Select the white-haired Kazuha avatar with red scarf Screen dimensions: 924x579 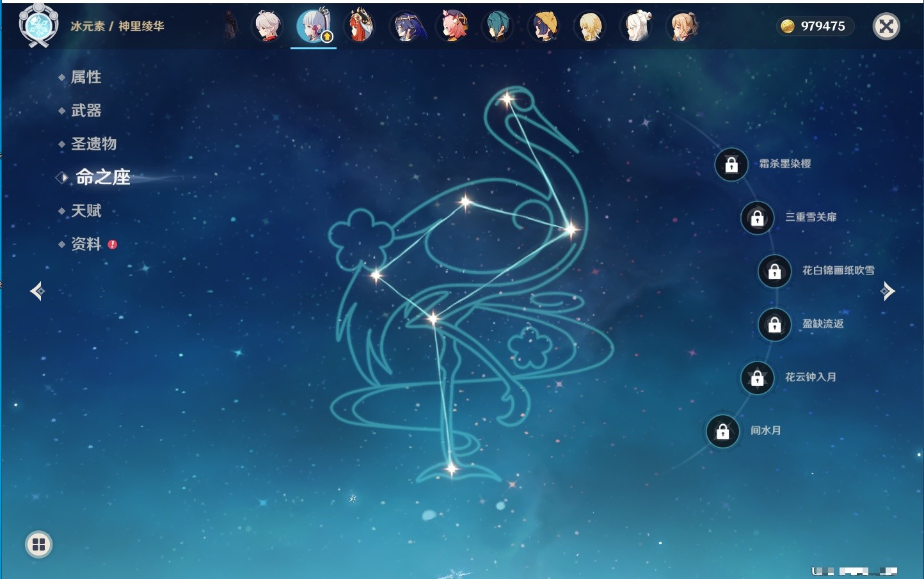[x=268, y=26]
